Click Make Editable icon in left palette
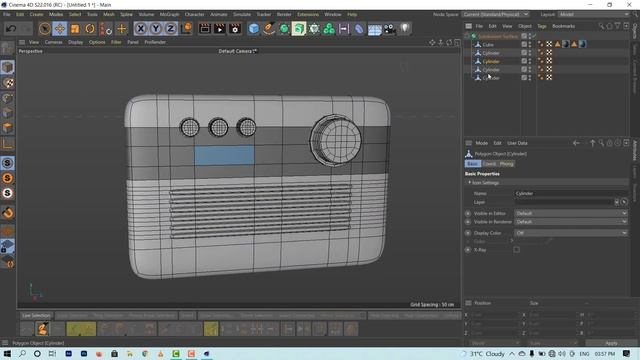The image size is (640, 360). 7,48
